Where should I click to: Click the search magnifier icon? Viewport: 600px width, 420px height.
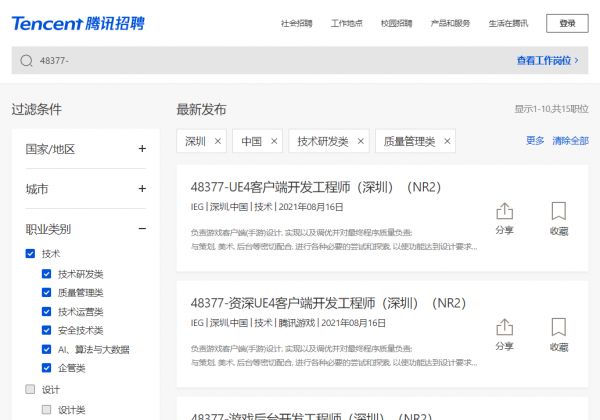pyautogui.click(x=26, y=61)
